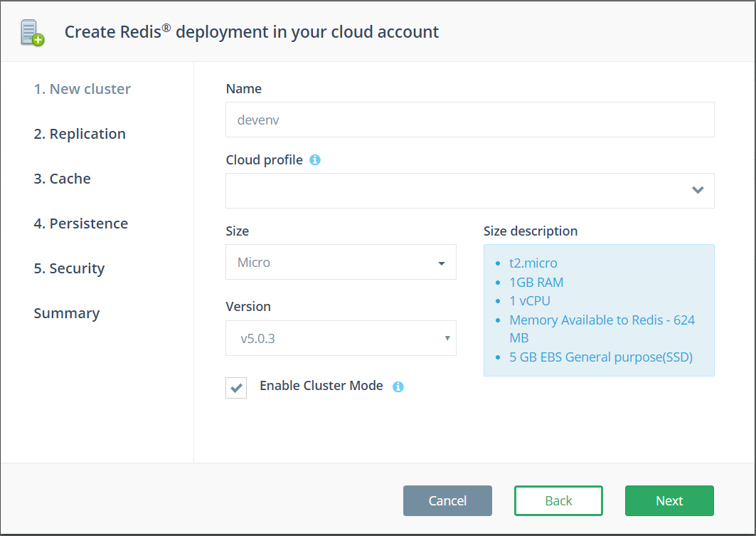Open the Version dropdown showing v5.0.3

(341, 338)
